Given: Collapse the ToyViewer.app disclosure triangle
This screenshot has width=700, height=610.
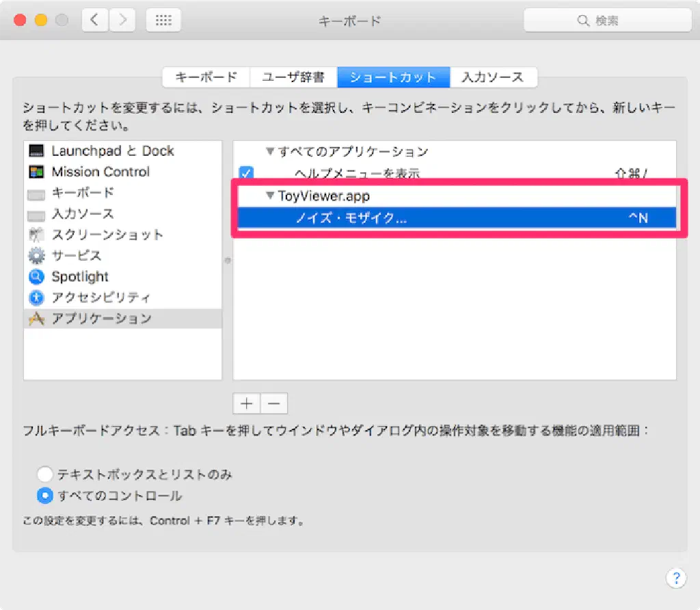Looking at the screenshot, I should point(270,196).
